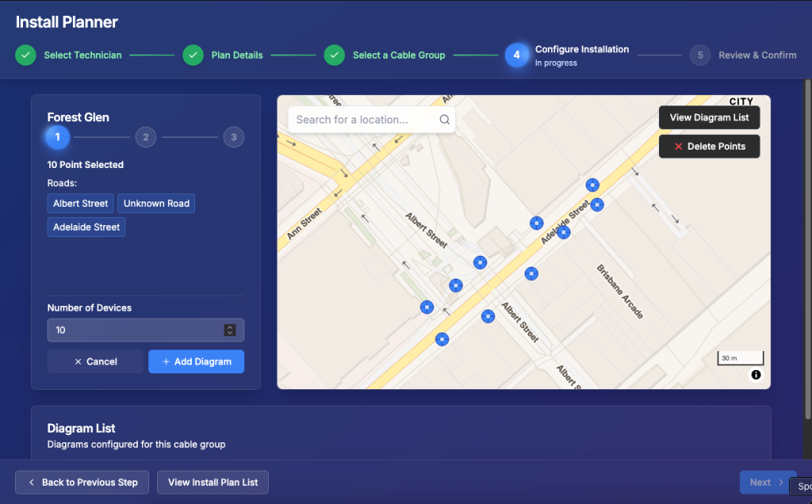This screenshot has width=812, height=504.
Task: Select sub-step 3 in Forest Glen panel
Action: pyautogui.click(x=233, y=137)
